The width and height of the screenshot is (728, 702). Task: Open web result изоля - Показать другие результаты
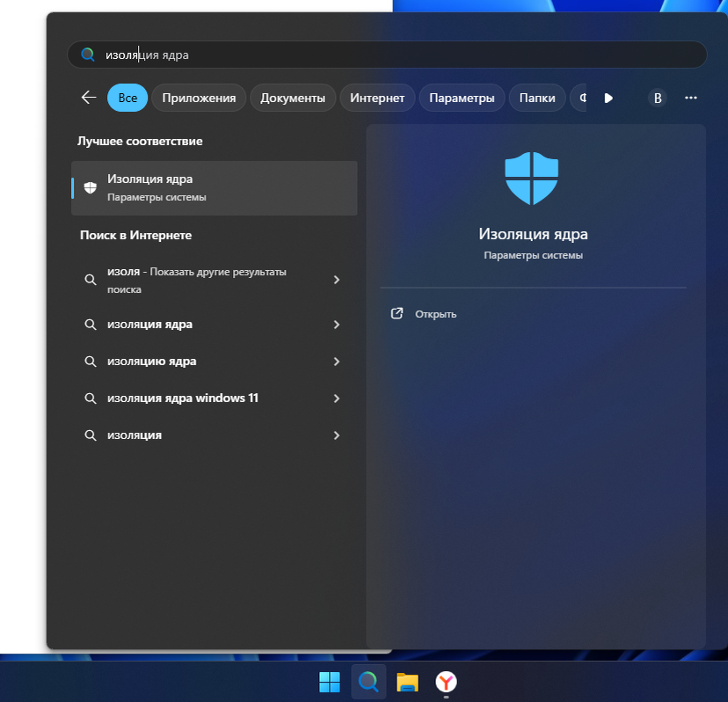[215, 280]
